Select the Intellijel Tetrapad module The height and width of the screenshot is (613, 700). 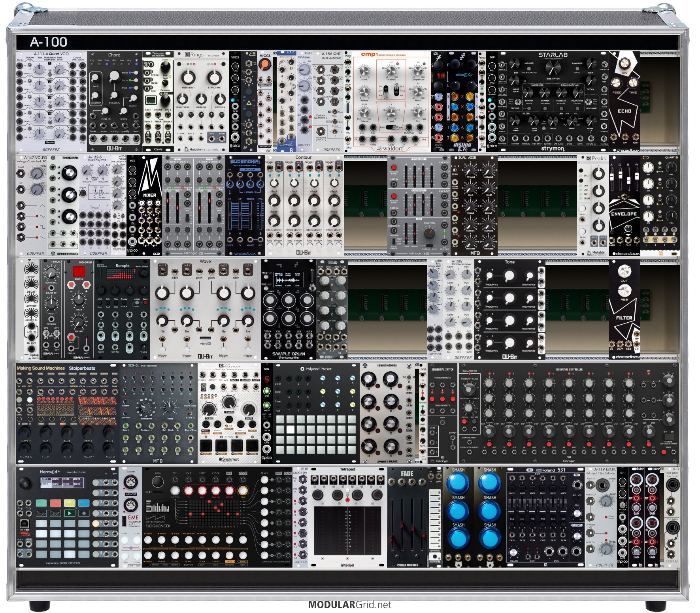(347, 517)
